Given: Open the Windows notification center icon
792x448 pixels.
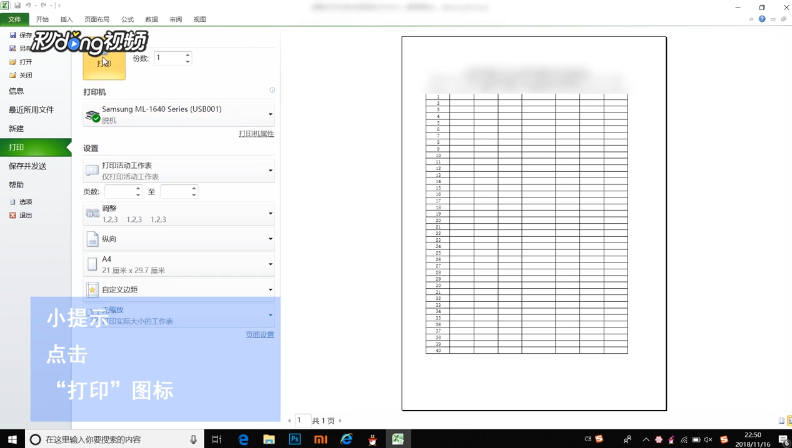Looking at the screenshot, I should tap(783, 439).
